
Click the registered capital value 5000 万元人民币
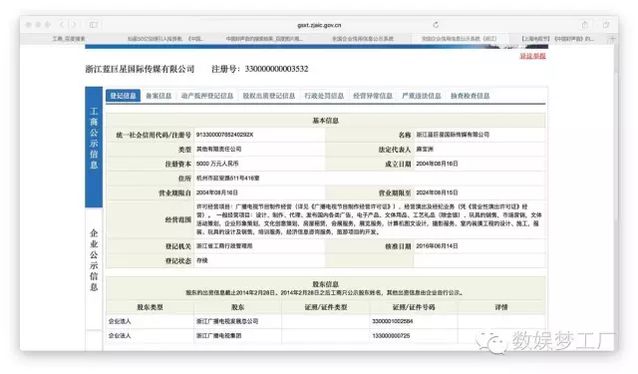(217, 164)
